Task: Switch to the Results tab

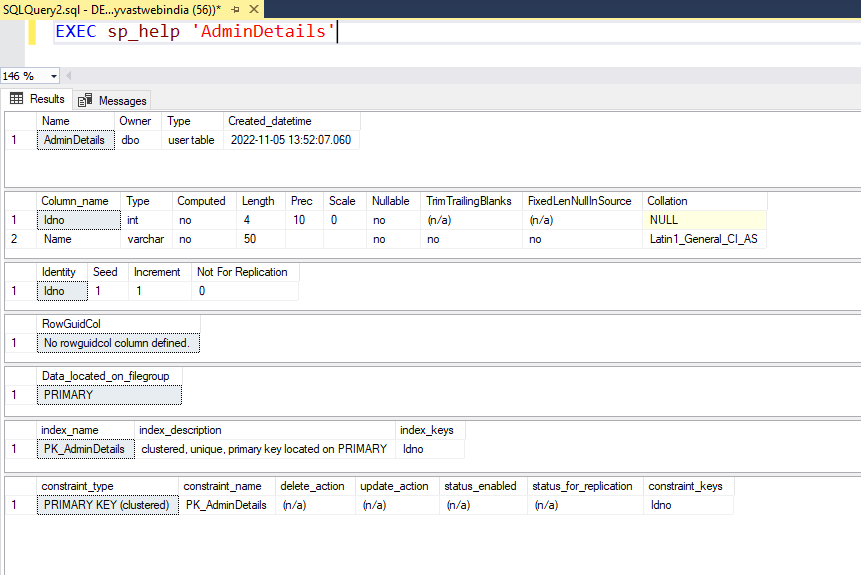Action: (38, 99)
